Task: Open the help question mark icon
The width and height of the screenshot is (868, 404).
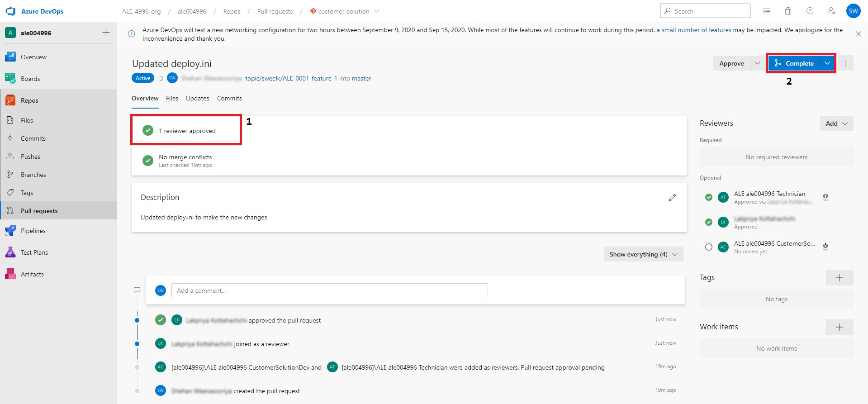Action: point(810,11)
